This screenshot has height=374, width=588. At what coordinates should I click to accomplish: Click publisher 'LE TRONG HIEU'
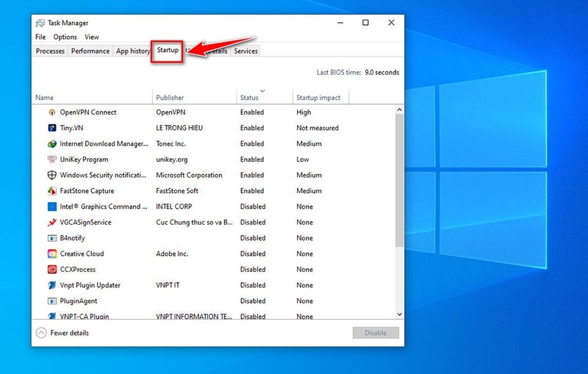point(179,128)
